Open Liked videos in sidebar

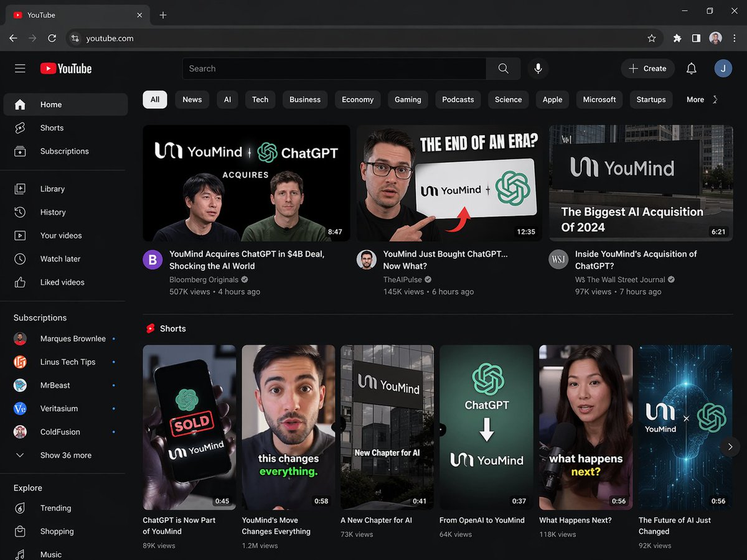(x=65, y=282)
